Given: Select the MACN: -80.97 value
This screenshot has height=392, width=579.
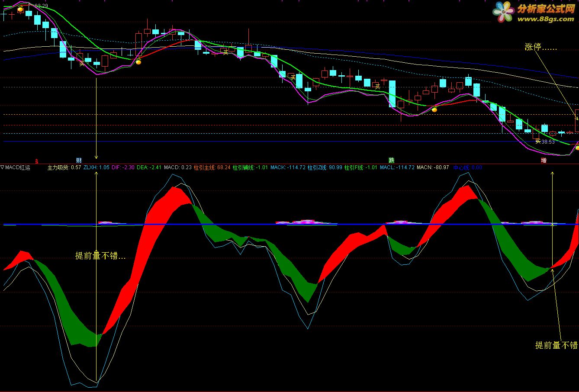Looking at the screenshot, I should (433, 167).
